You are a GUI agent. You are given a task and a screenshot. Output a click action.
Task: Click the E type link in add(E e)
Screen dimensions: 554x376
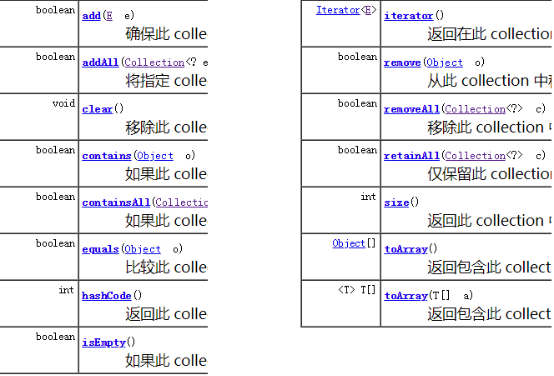pos(109,16)
